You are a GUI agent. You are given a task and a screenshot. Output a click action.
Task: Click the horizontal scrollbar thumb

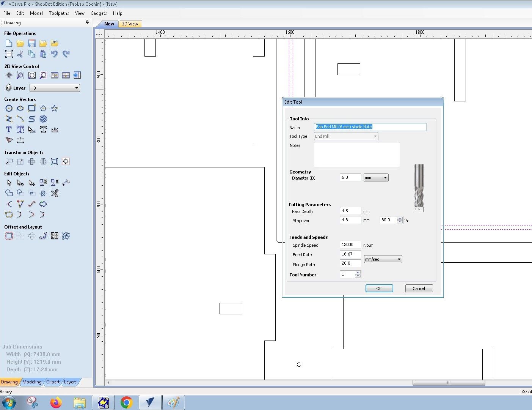pyautogui.click(x=449, y=383)
